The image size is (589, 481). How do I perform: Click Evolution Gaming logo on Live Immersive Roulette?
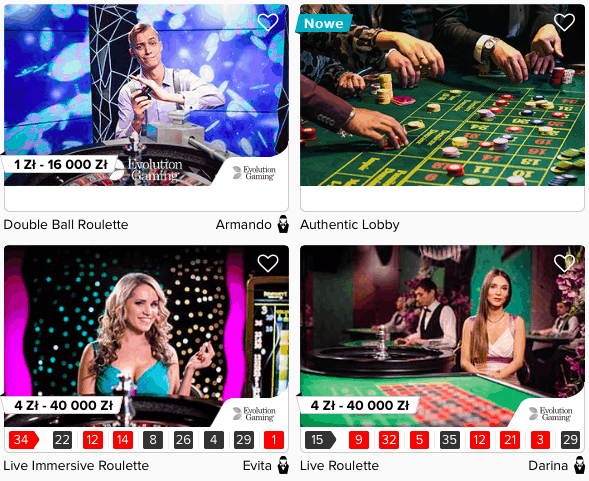click(254, 414)
